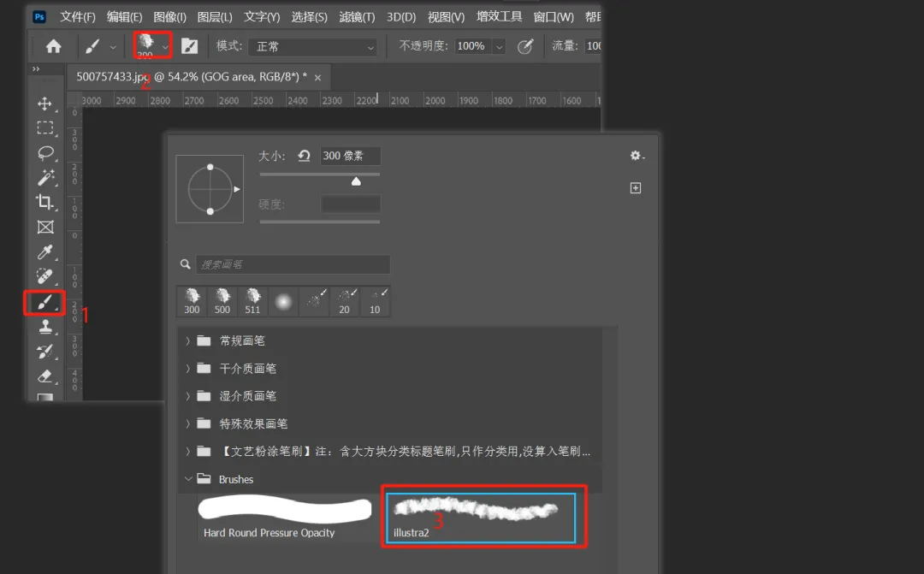The height and width of the screenshot is (574, 924).
Task: Click the search magnifier icon in brush picker
Action: pos(185,264)
